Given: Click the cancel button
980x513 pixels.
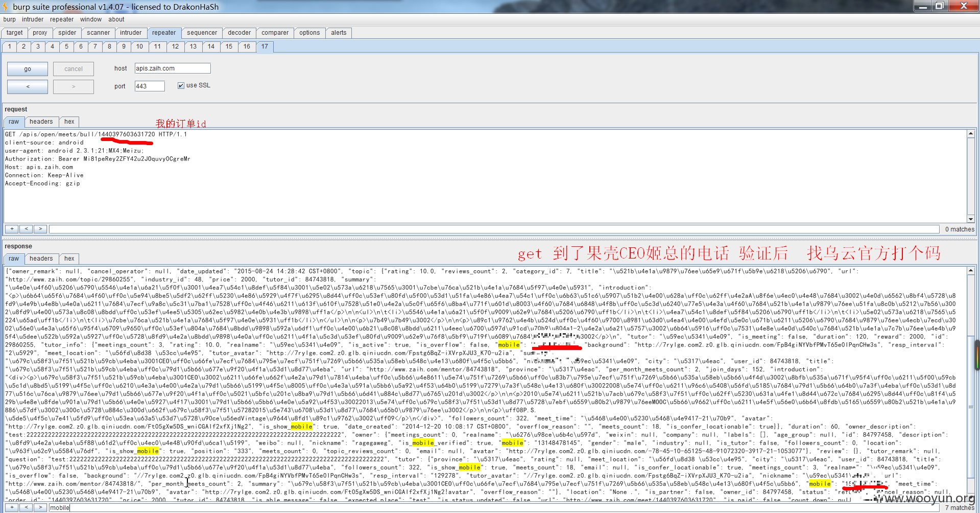Looking at the screenshot, I should (74, 69).
